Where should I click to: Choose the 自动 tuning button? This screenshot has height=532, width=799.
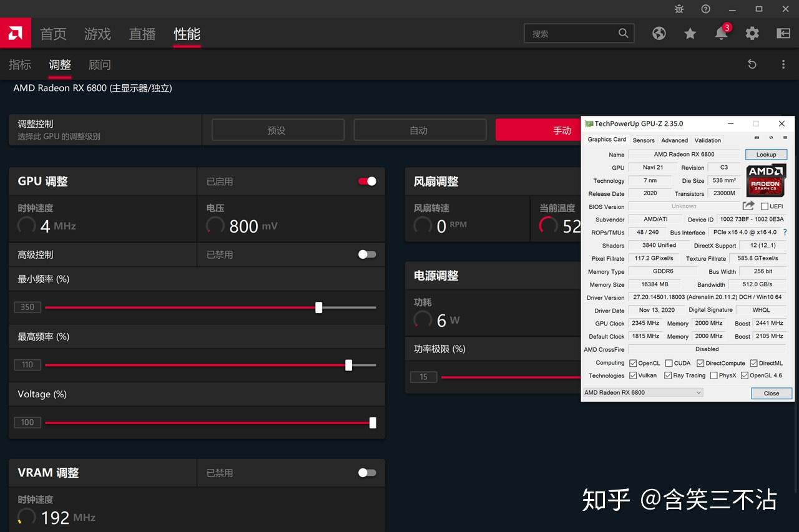[x=420, y=130]
